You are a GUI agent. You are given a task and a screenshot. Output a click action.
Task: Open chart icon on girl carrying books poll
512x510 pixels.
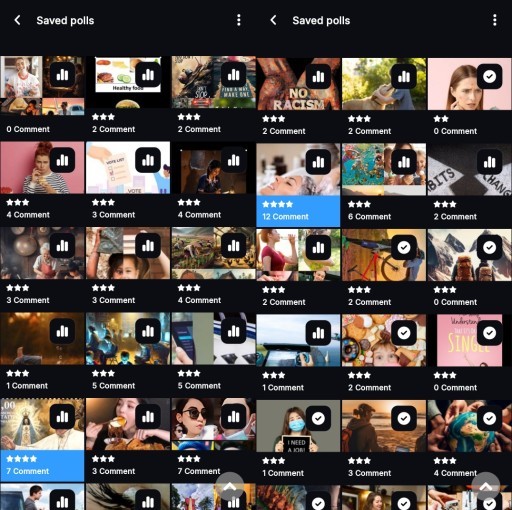coord(148,246)
